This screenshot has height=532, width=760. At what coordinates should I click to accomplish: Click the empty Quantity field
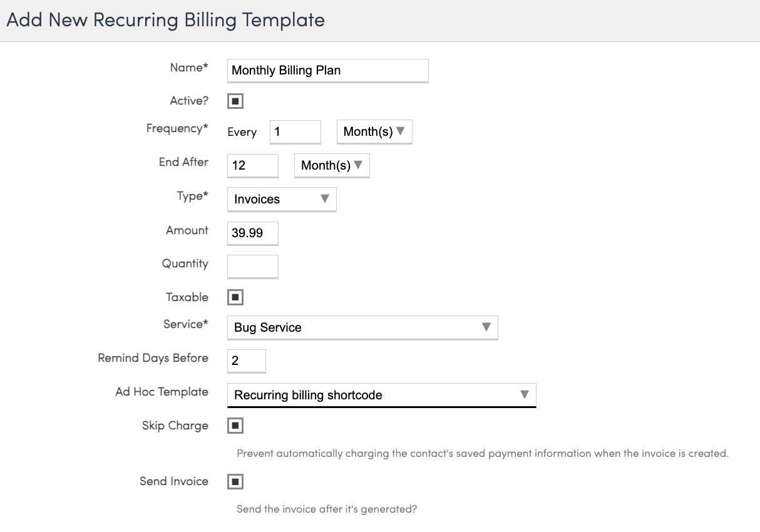coord(252,267)
